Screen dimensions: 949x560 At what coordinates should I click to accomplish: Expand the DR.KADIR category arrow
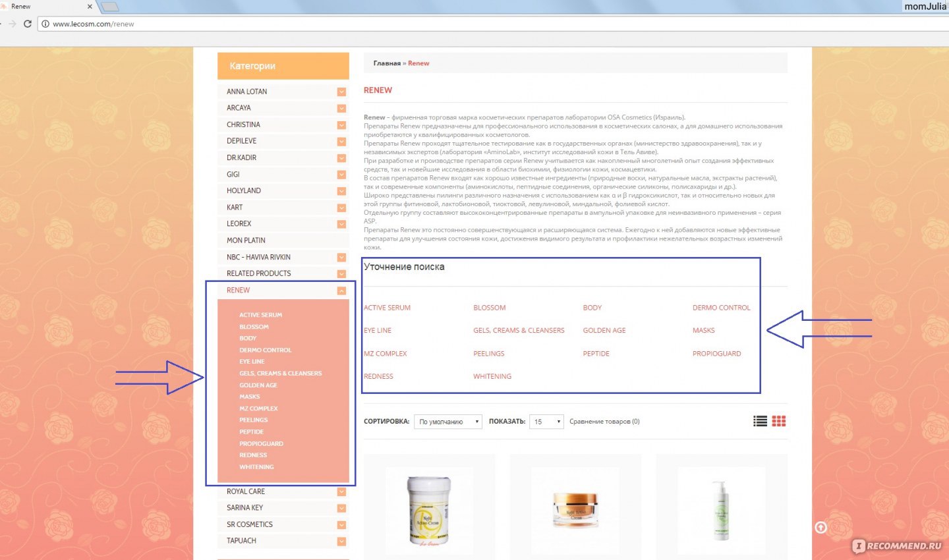341,158
